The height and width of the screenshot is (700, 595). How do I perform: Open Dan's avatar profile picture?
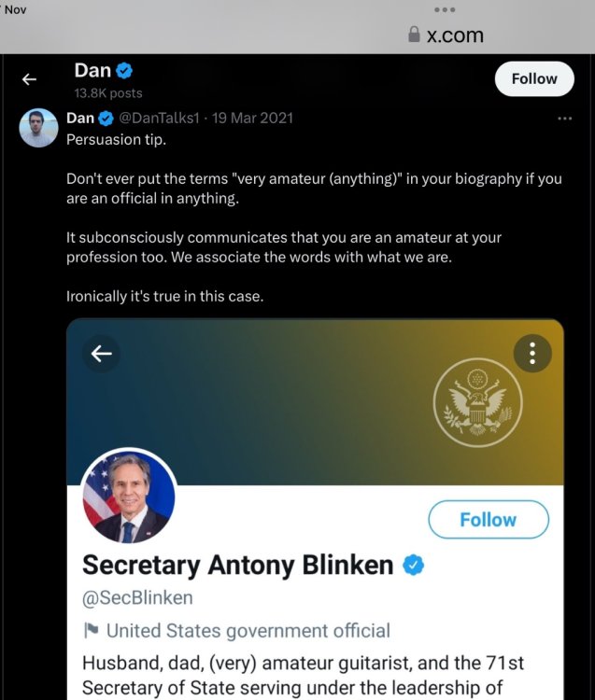click(39, 127)
